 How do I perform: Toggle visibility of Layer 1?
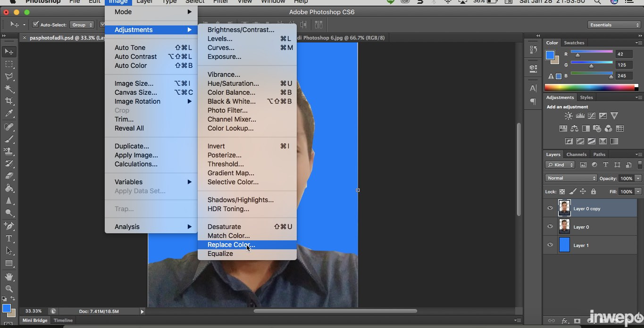[x=550, y=245]
